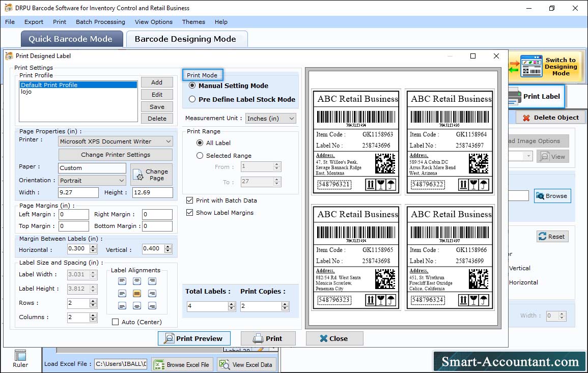Open the Measurement Unit dropdown
The width and height of the screenshot is (588, 373).
click(271, 119)
